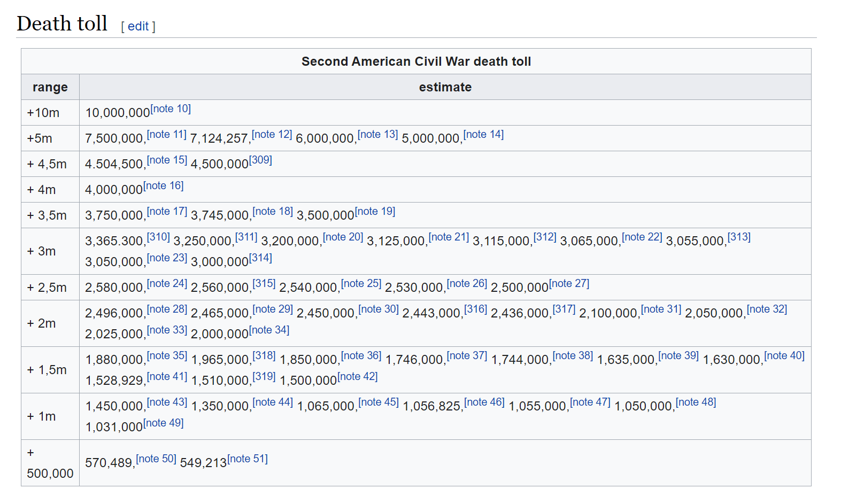Select the table caption 'Second American Civil War death toll'

coord(416,61)
